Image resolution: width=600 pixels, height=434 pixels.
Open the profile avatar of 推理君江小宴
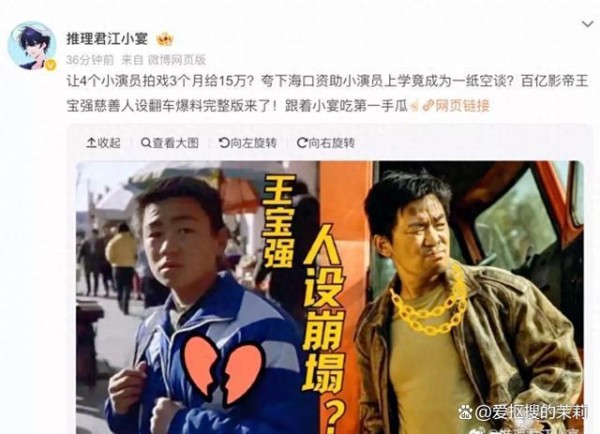pos(32,46)
